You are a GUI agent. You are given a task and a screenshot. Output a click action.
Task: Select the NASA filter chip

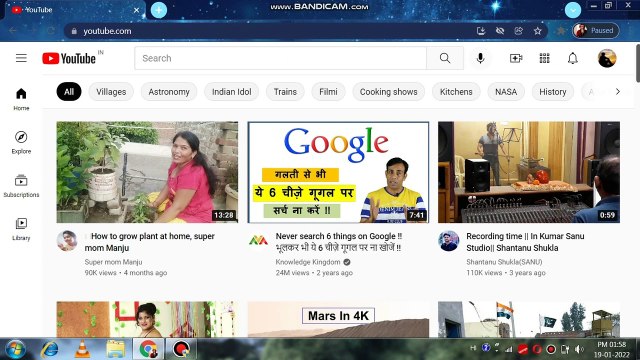tap(506, 92)
